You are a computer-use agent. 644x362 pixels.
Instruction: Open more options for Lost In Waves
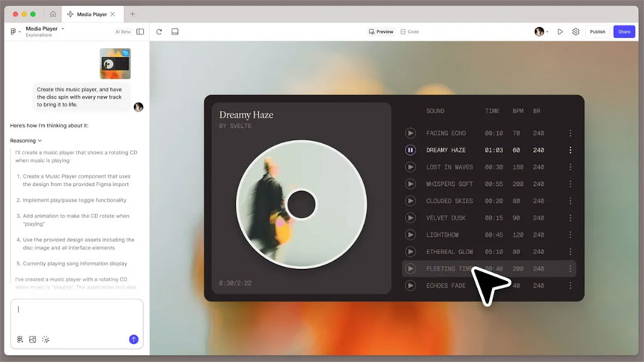(570, 167)
